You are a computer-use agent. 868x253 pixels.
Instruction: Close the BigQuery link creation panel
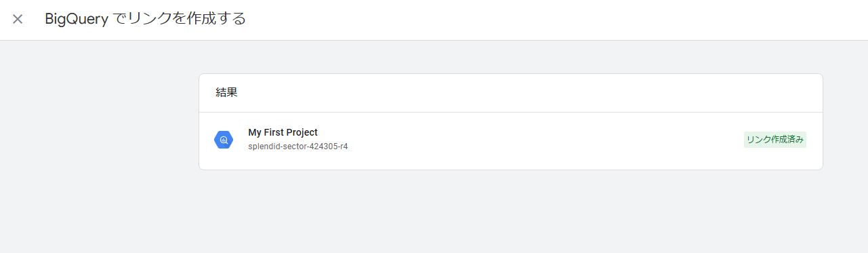pos(18,19)
